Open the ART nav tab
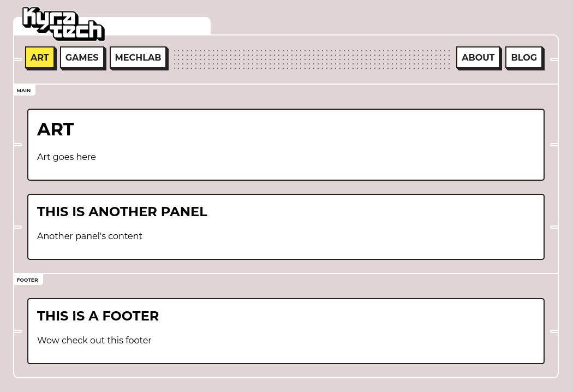The height and width of the screenshot is (392, 573). coord(40,58)
